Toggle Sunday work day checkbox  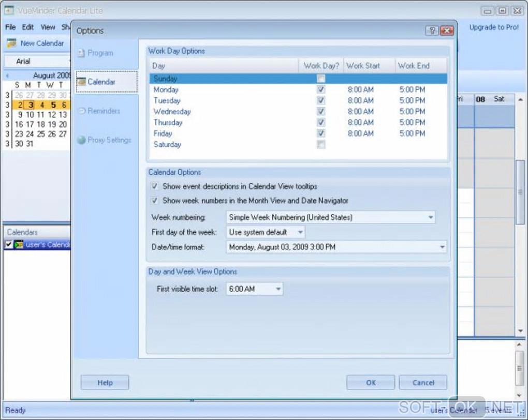(321, 79)
